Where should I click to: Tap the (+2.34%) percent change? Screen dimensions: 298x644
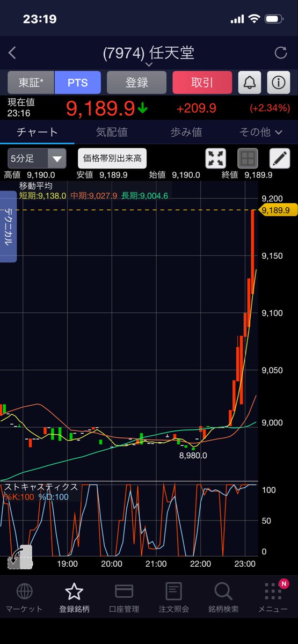point(270,108)
